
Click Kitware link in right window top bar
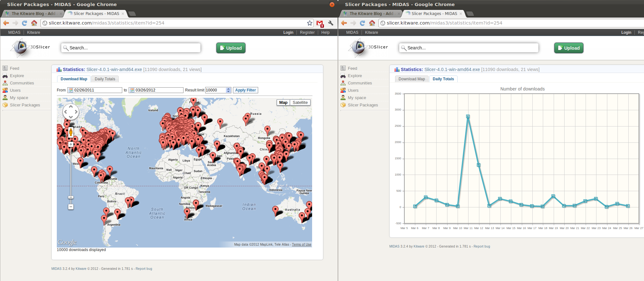[371, 32]
